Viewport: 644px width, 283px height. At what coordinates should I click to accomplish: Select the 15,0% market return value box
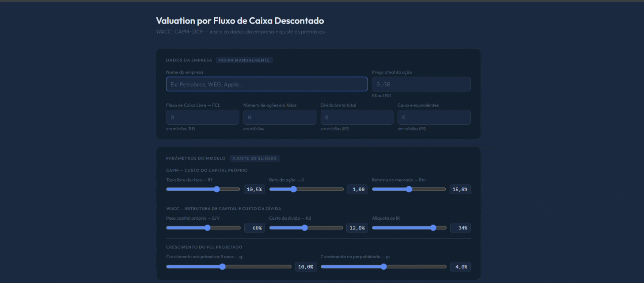click(x=460, y=189)
